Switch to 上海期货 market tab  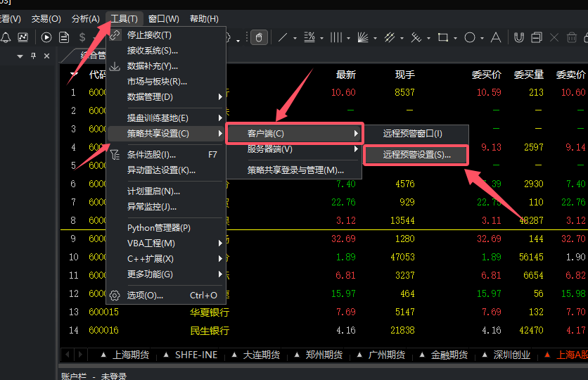[x=125, y=355]
